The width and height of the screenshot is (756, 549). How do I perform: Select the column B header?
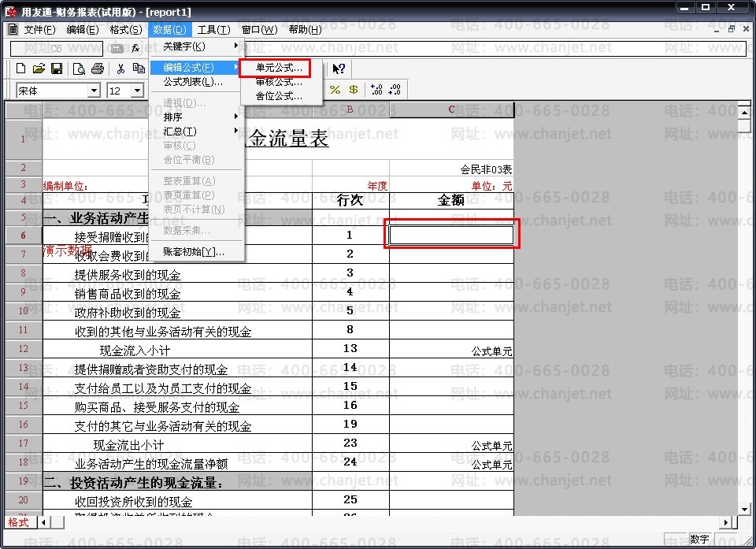point(350,109)
